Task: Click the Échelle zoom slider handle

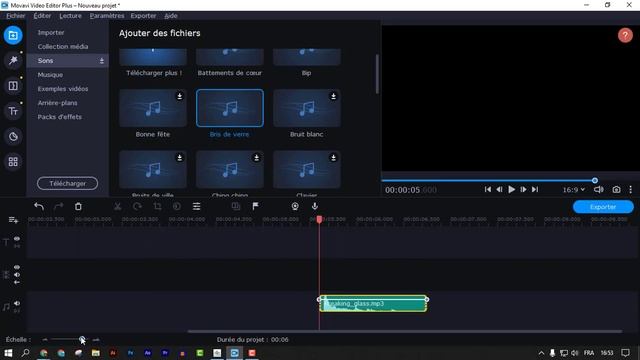Action: 82,339
